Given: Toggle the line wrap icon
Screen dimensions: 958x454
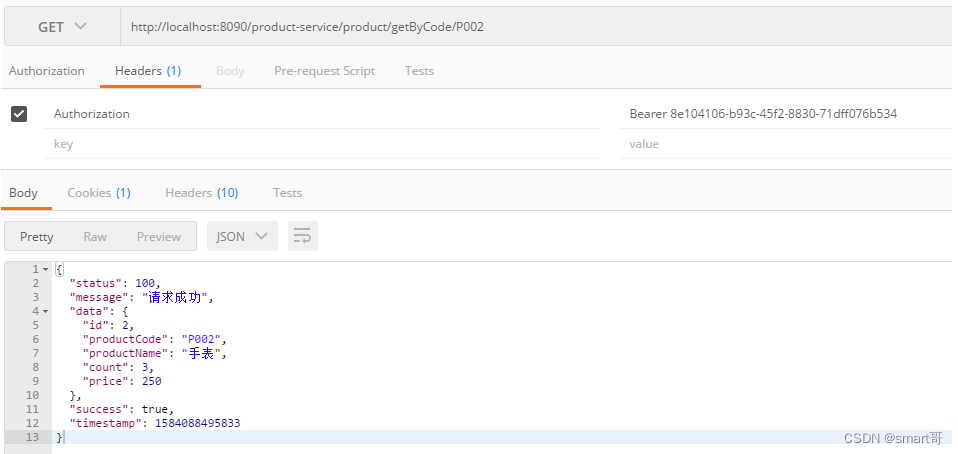Looking at the screenshot, I should (302, 236).
